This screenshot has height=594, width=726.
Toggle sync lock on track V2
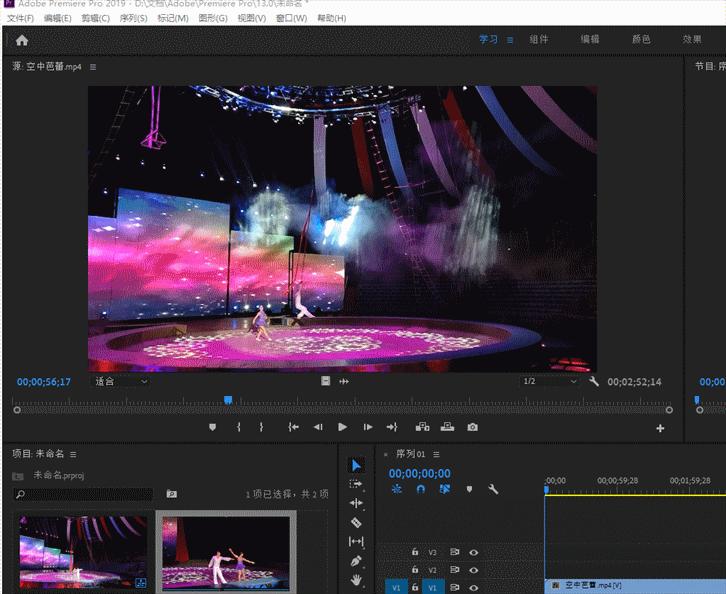[x=455, y=569]
